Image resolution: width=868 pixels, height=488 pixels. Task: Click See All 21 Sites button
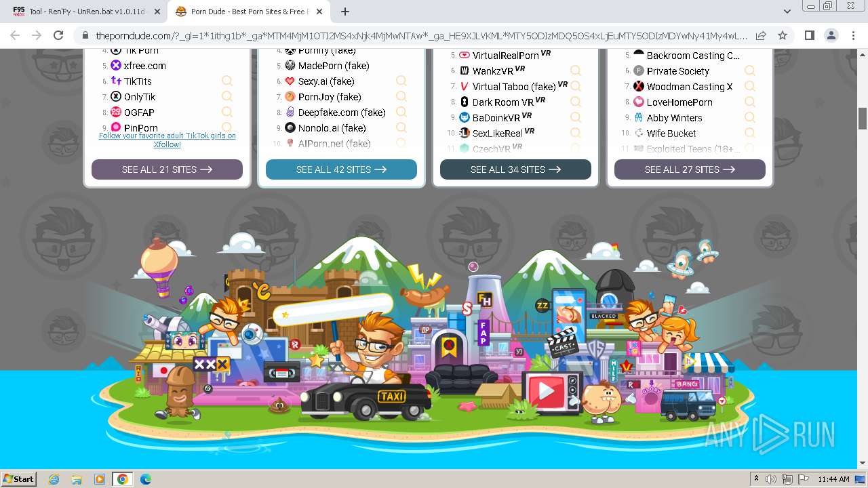point(167,169)
